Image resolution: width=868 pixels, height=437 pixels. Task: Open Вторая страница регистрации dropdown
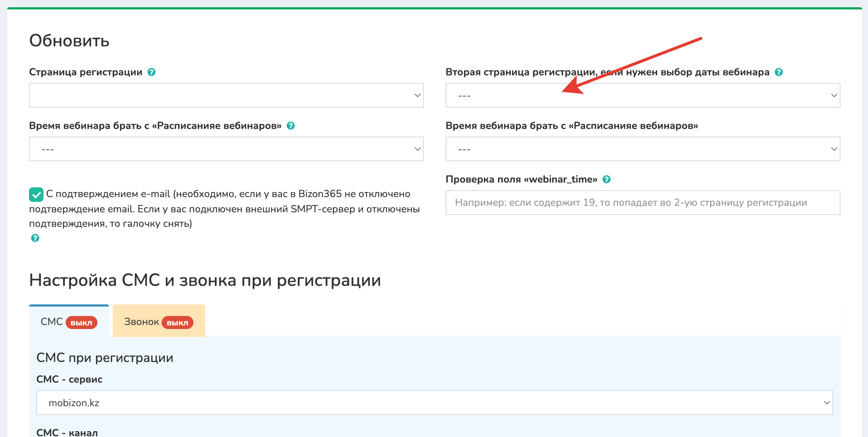point(643,95)
